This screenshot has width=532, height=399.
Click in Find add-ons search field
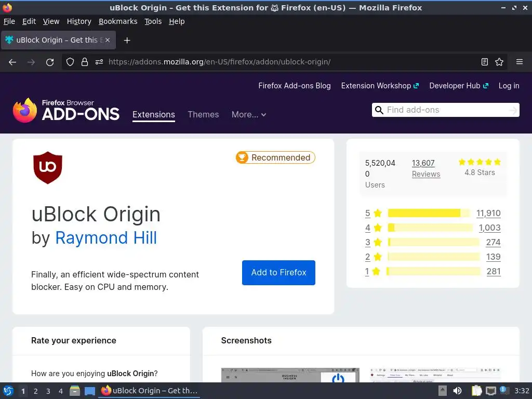point(446,110)
